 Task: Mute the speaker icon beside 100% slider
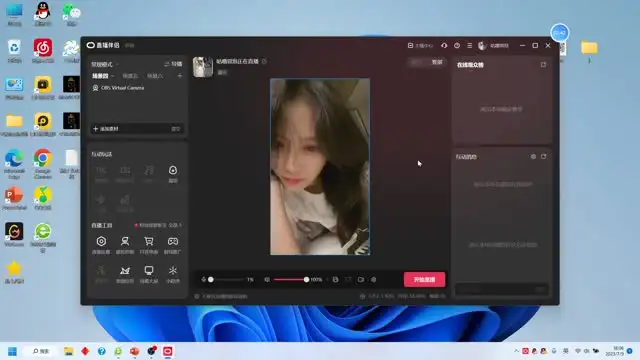267,280
